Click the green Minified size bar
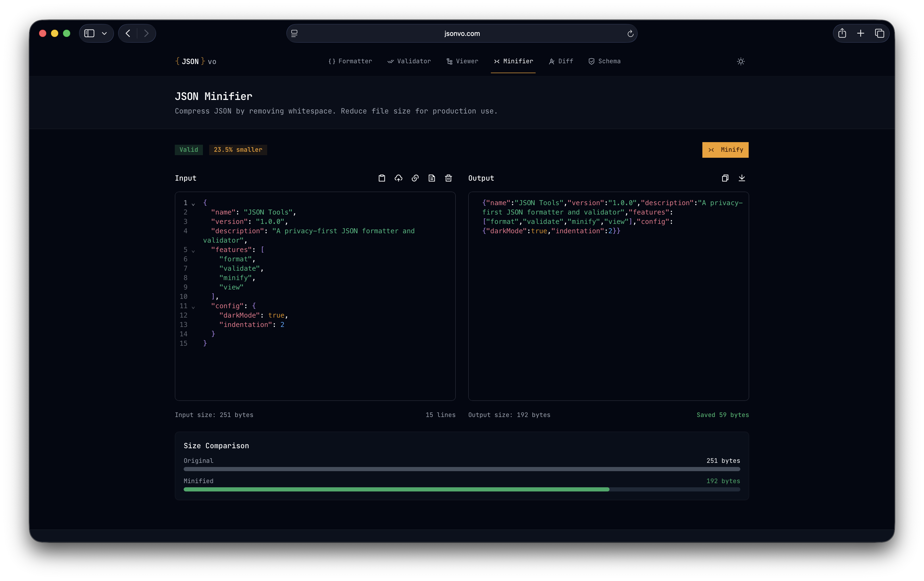924x581 pixels. [x=396, y=489]
